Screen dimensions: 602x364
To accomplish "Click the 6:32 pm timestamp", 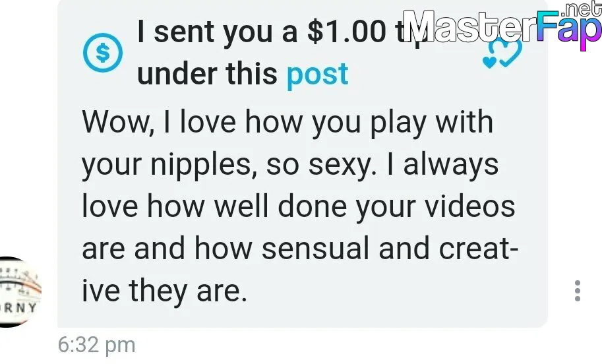I will (x=97, y=345).
